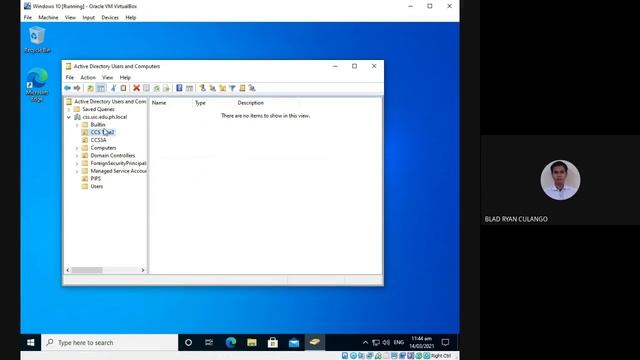Select the CCS3A organizational unit

(x=98, y=140)
